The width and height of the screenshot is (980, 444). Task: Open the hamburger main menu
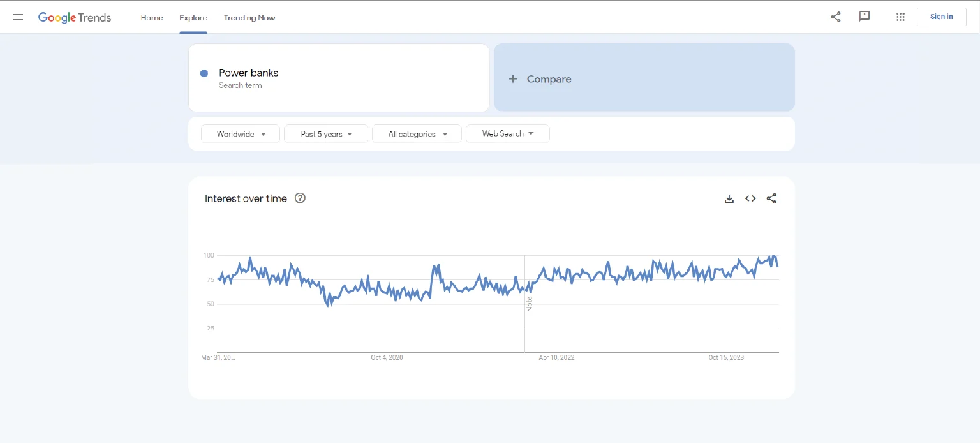pos(18,17)
